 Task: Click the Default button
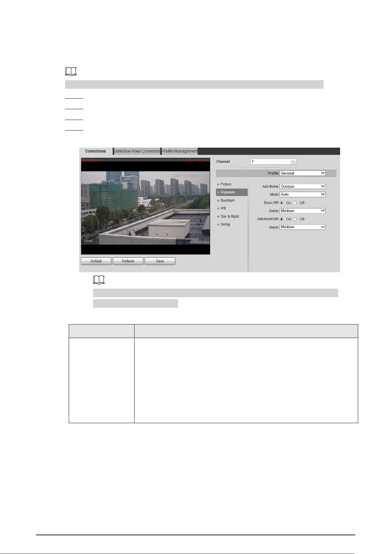tap(96, 261)
